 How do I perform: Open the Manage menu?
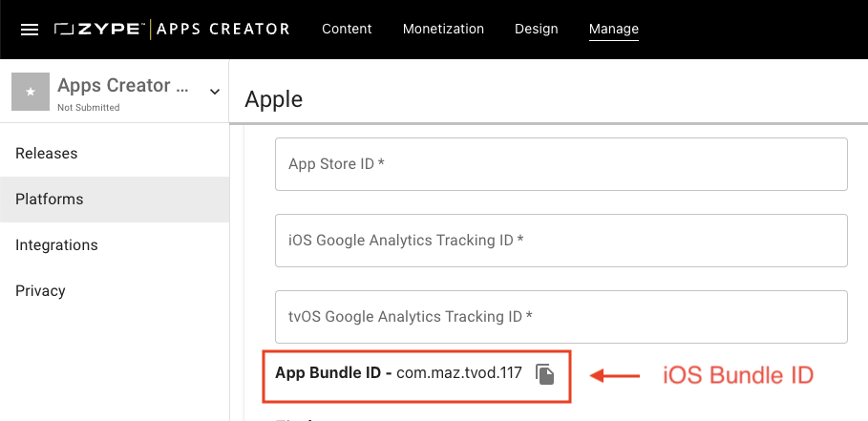click(x=614, y=29)
